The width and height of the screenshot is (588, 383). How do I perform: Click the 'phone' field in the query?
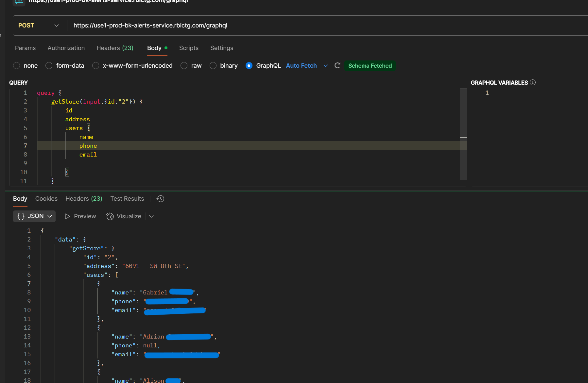point(88,146)
